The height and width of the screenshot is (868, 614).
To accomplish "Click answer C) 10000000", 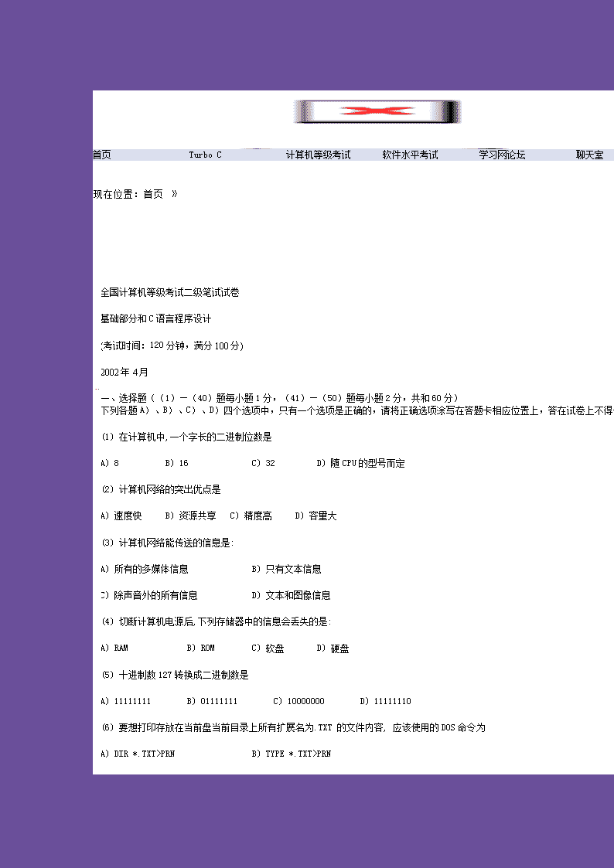I will pos(299,701).
